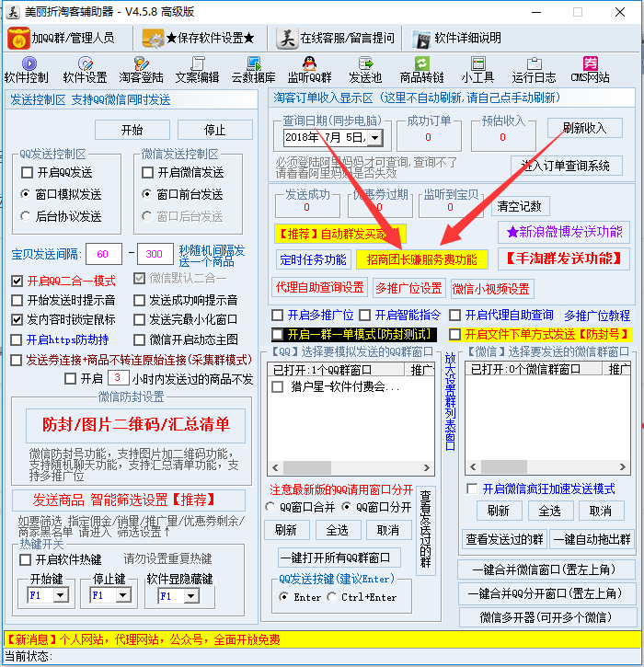Open the 软件控制 toolbar icon
Viewport: 644px width, 667px height.
(29, 63)
